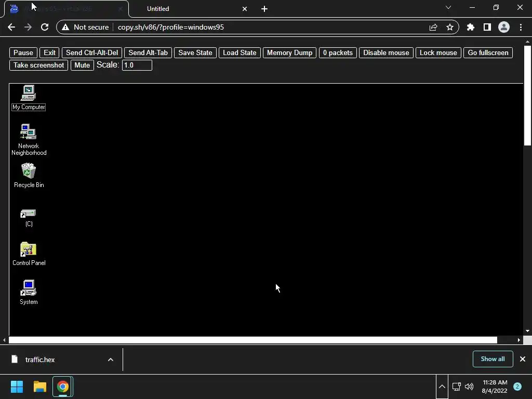Open the tab search dropdown
This screenshot has width=532, height=399.
click(x=448, y=7)
